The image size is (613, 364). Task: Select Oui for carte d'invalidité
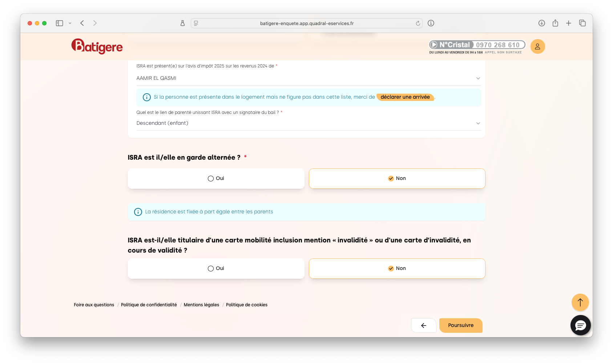click(216, 269)
